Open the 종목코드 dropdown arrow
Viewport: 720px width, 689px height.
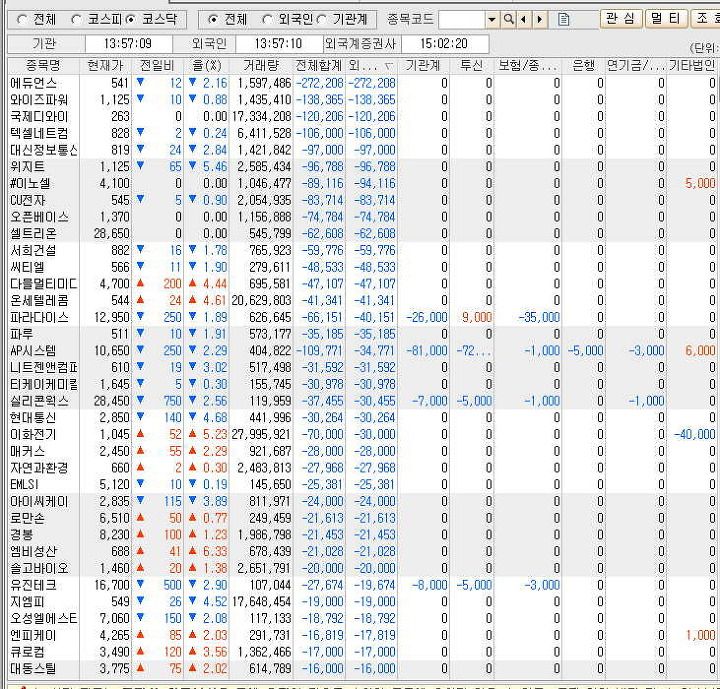[x=492, y=20]
